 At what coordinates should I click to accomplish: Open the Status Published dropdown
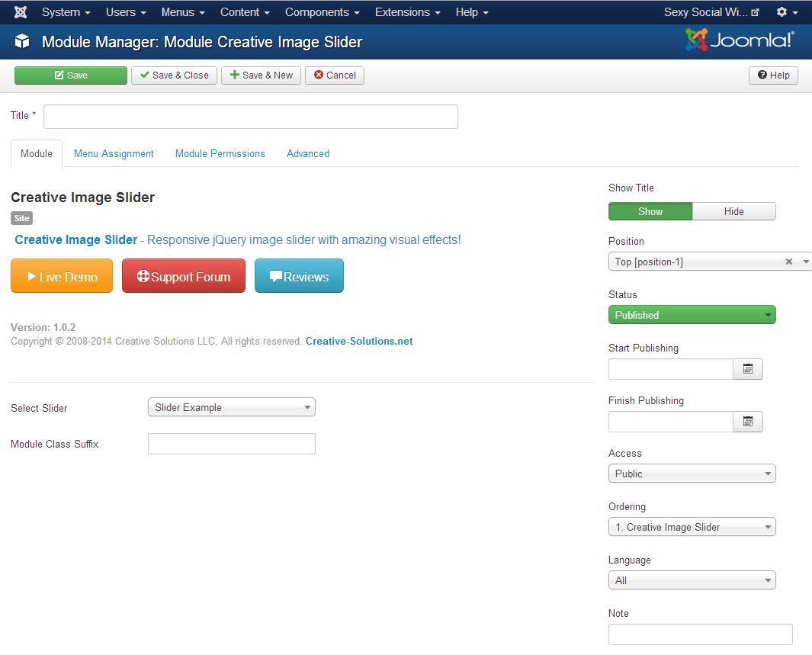click(x=692, y=315)
